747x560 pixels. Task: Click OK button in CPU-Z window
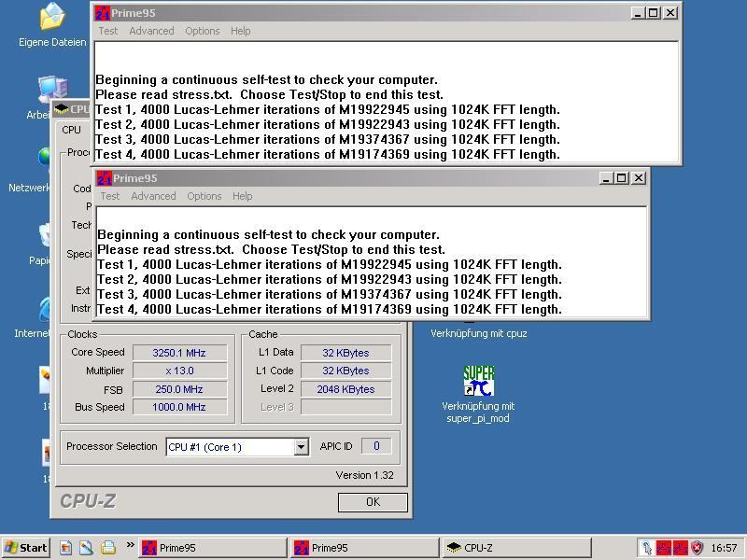373,502
